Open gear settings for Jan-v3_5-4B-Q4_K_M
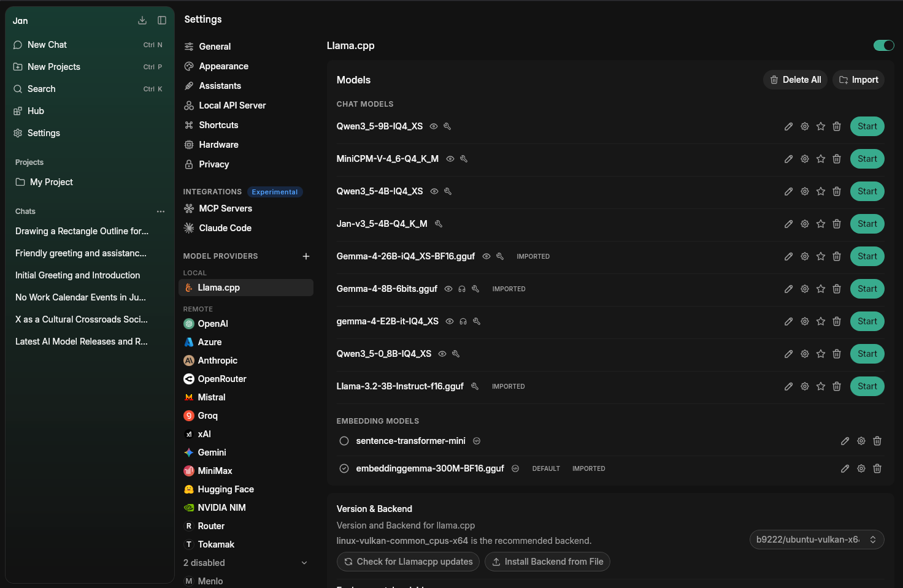This screenshot has height=588, width=903. tap(805, 224)
